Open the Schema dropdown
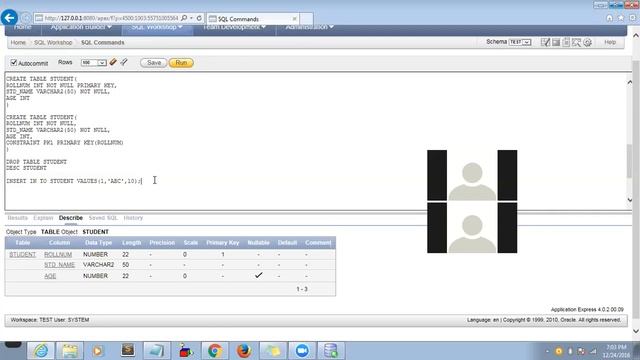The image size is (640, 360). 520,42
